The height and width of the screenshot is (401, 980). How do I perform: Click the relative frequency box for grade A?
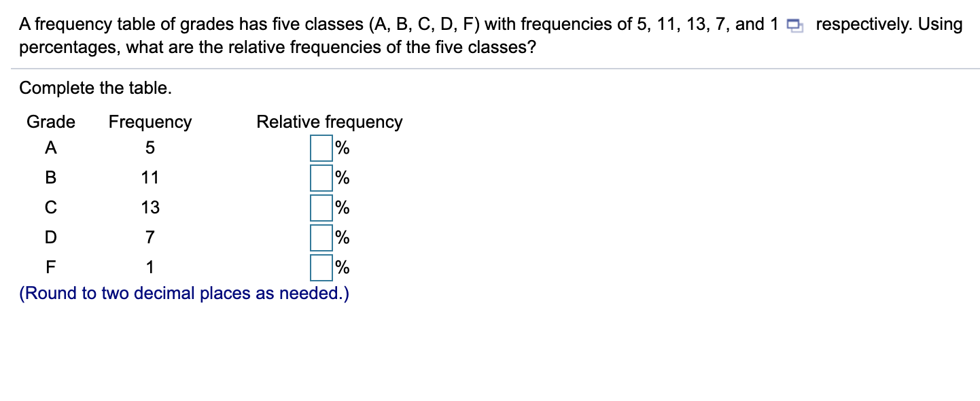pos(320,147)
